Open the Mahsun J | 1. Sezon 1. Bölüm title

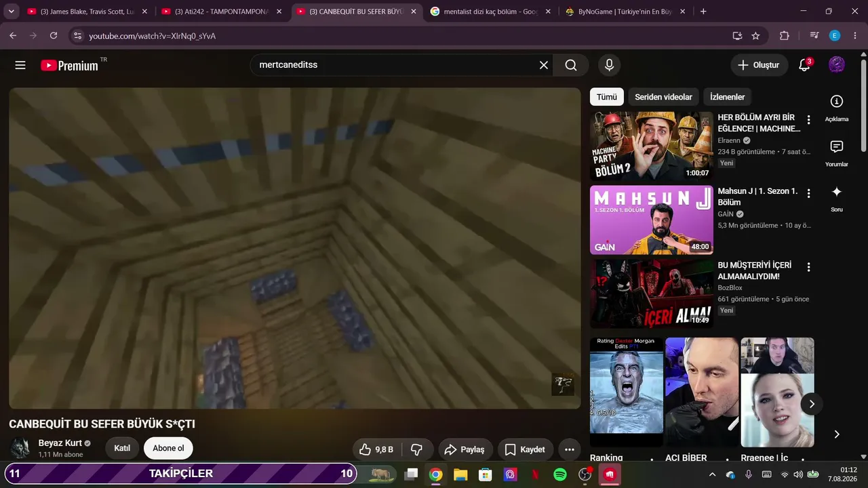tap(757, 197)
